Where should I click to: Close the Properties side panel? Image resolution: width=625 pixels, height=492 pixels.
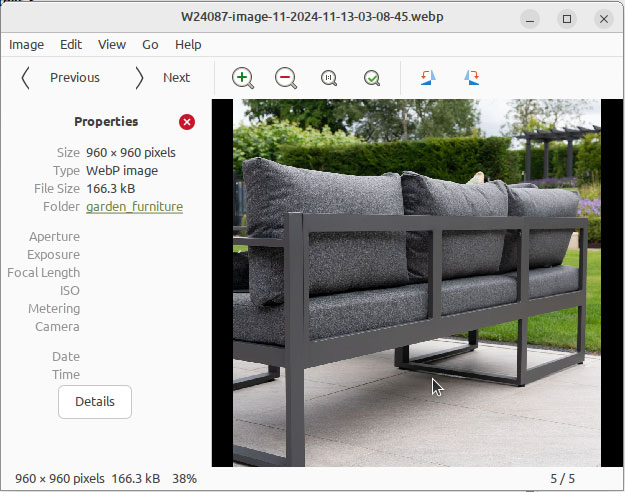click(187, 122)
